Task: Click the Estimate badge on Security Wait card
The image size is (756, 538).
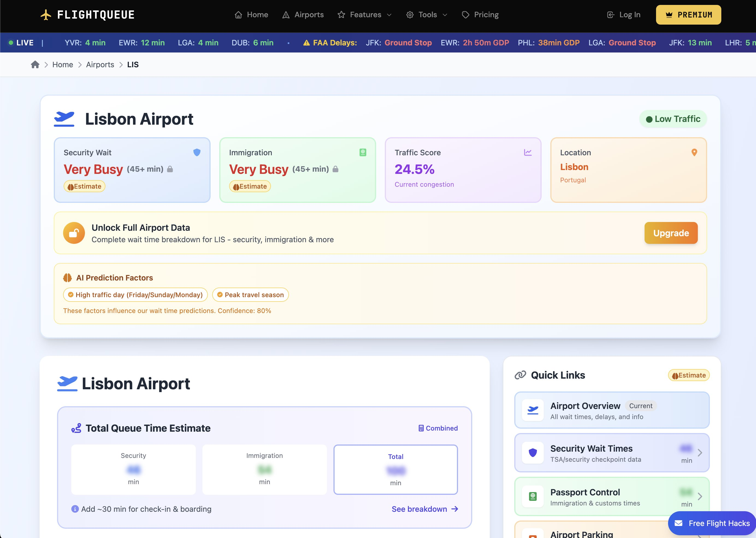Action: coord(84,186)
